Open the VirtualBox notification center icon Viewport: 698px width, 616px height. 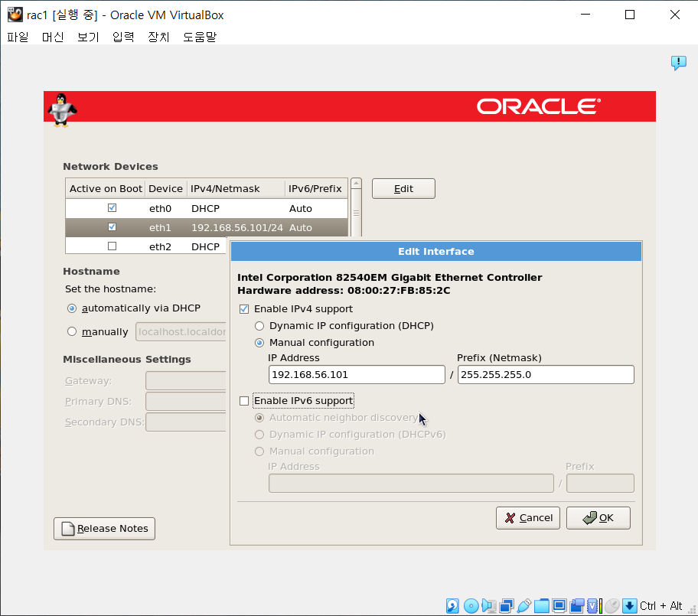678,63
